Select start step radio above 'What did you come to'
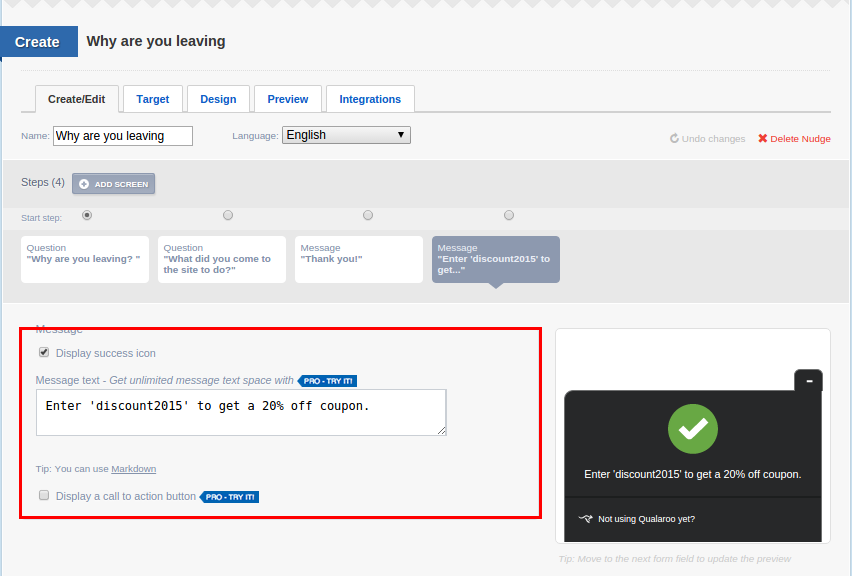The width and height of the screenshot is (852, 576). point(228,215)
